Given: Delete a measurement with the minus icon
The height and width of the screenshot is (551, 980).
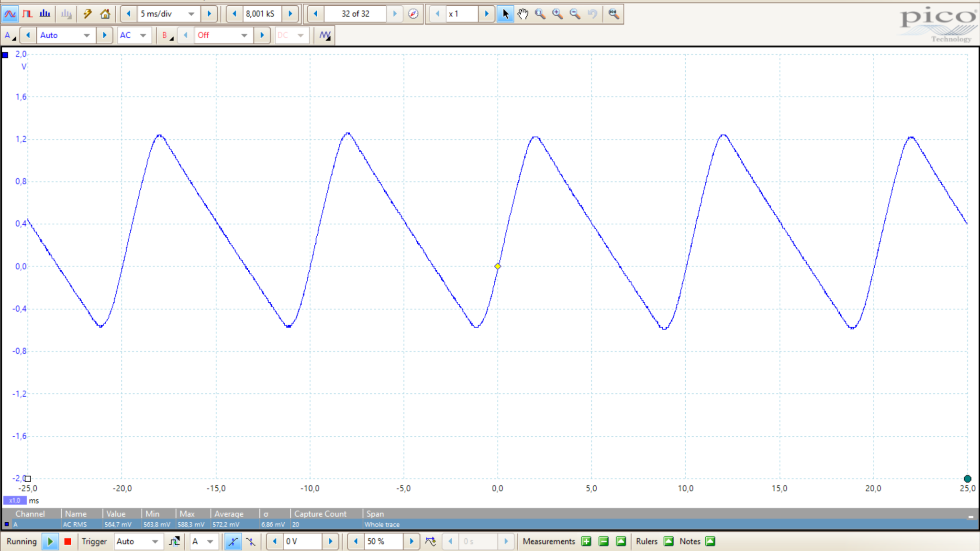Looking at the screenshot, I should (603, 541).
